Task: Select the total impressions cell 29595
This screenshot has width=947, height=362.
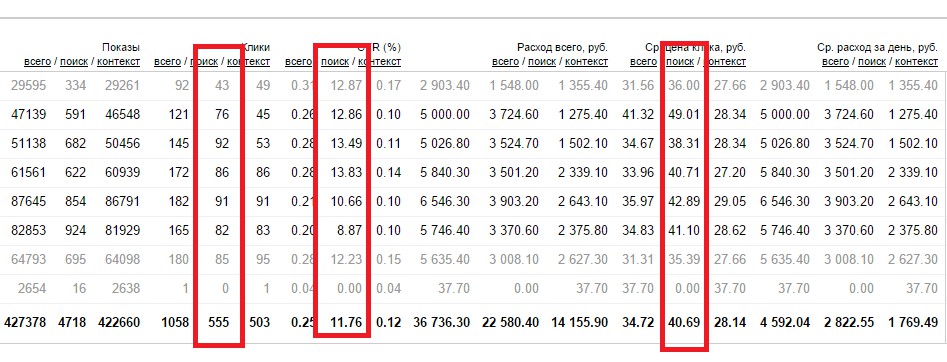Action: coord(28,86)
